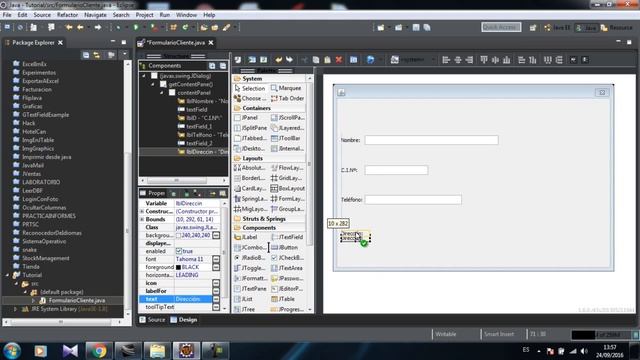The image size is (640, 360).
Task: Select the Absolute layout palette item
Action: coord(249,168)
